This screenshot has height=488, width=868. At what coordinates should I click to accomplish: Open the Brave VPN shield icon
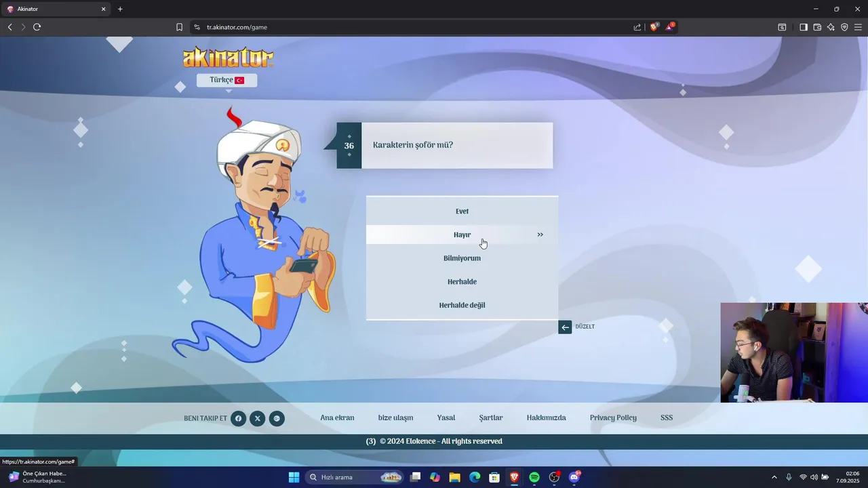click(x=844, y=27)
